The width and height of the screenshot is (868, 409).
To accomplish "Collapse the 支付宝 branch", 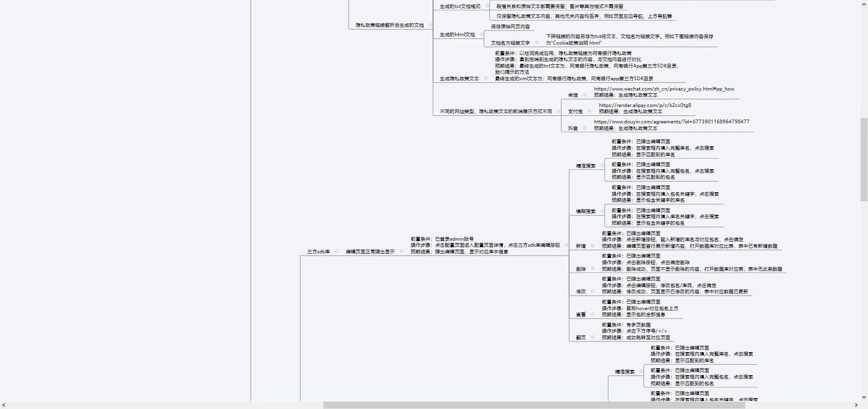I will coord(590,111).
